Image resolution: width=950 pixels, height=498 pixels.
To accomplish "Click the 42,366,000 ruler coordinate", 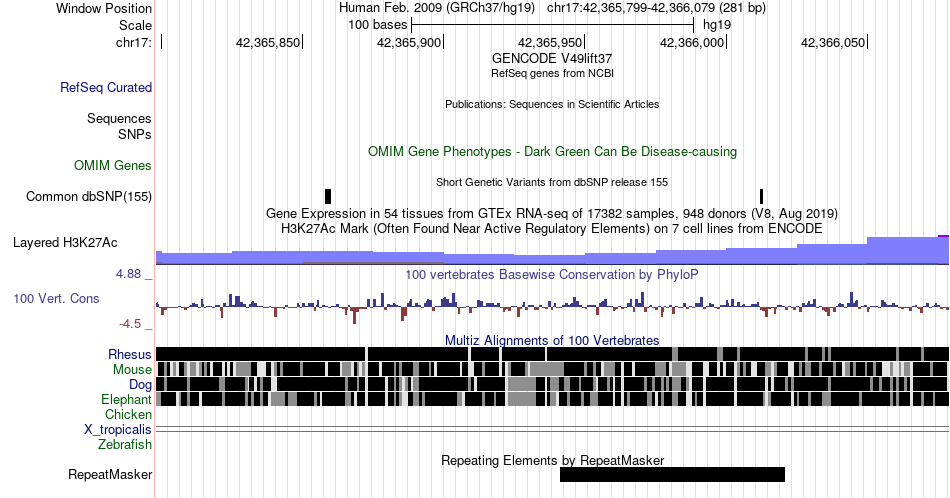I will coord(692,42).
